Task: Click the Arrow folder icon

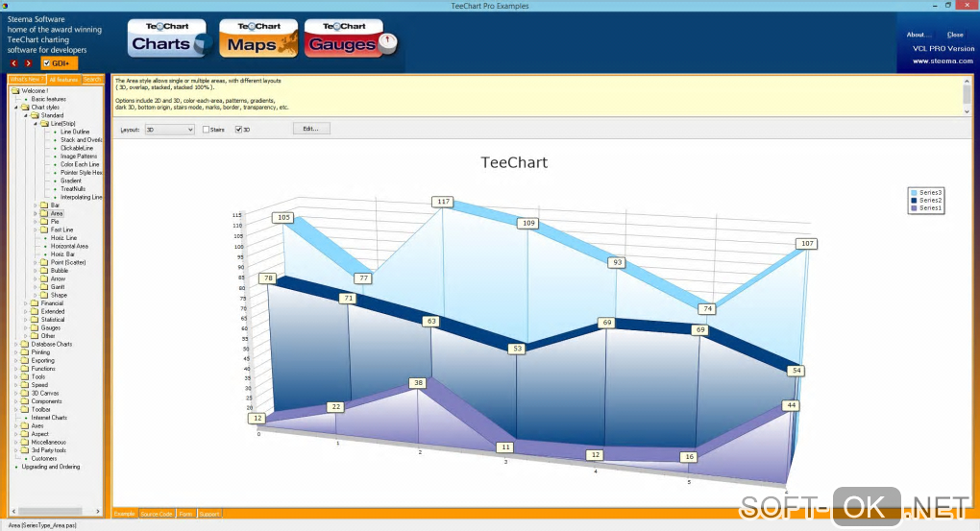Action: click(44, 278)
